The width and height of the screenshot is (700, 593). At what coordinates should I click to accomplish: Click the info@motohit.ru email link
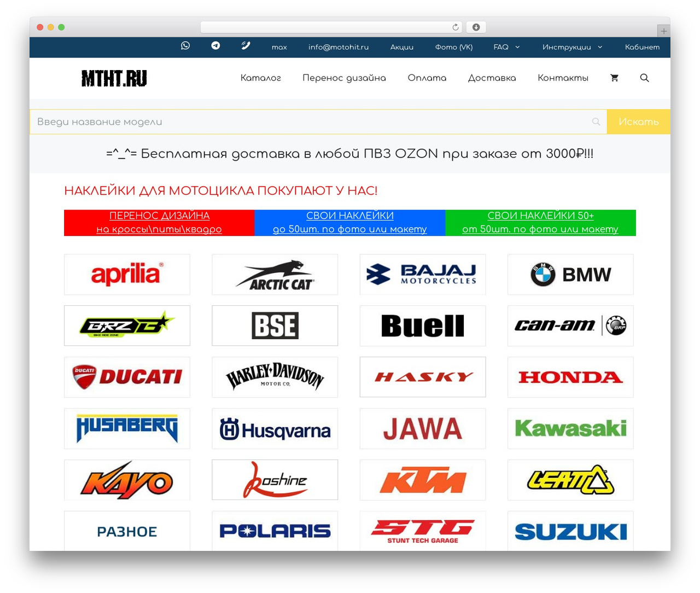(339, 47)
